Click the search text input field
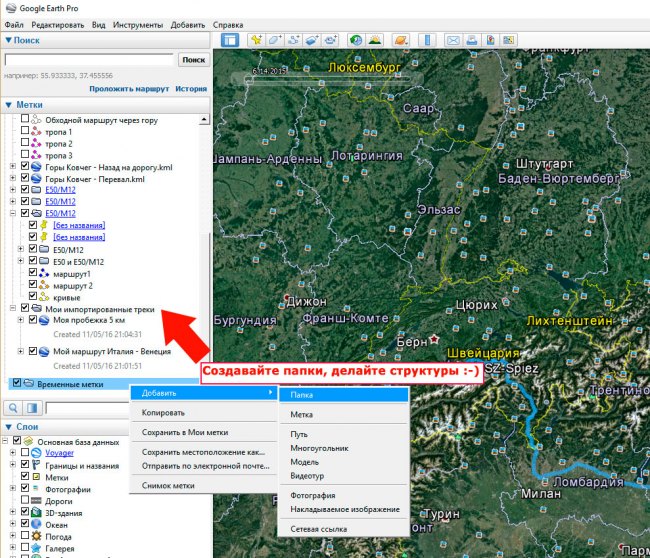650x558 pixels. point(89,60)
